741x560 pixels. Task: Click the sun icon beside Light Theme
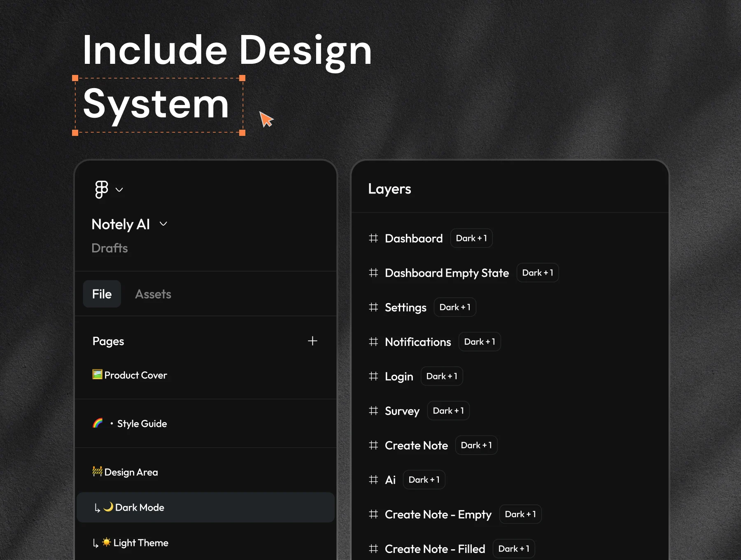click(107, 542)
